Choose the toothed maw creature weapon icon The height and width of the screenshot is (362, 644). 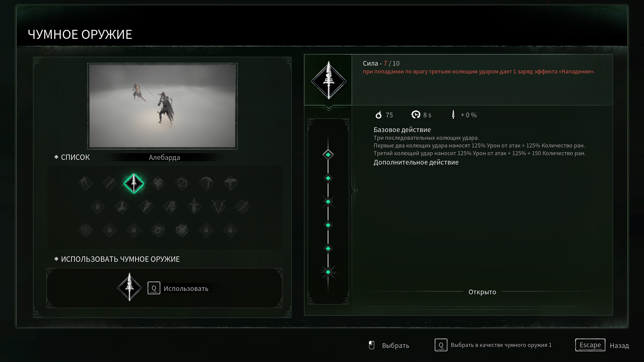pyautogui.click(x=158, y=230)
